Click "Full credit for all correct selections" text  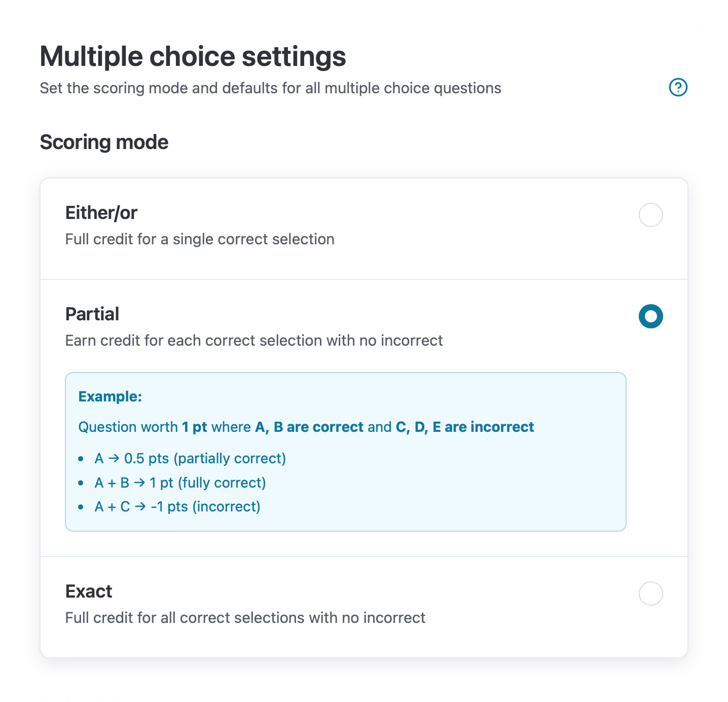(x=245, y=618)
